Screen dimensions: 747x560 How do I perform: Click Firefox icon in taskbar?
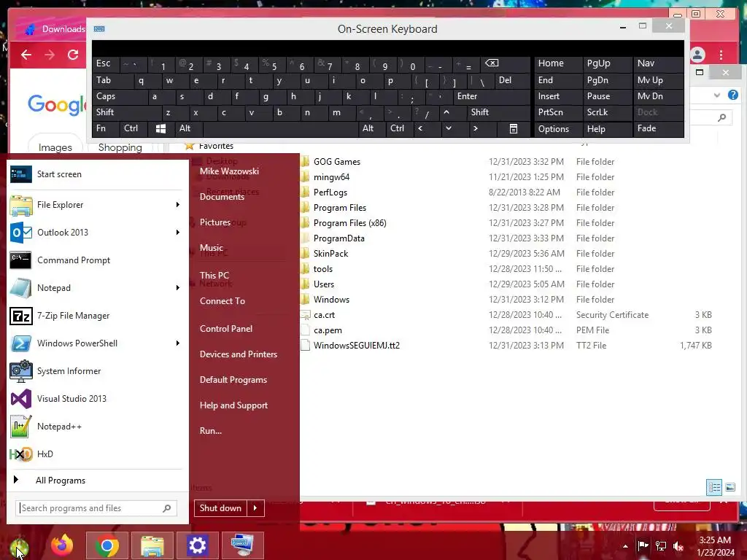62,545
